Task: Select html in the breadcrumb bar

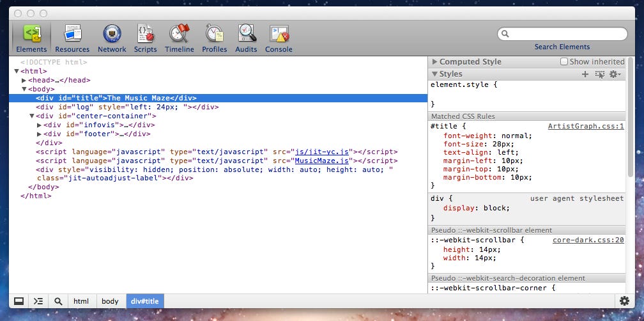Action: pos(81,301)
